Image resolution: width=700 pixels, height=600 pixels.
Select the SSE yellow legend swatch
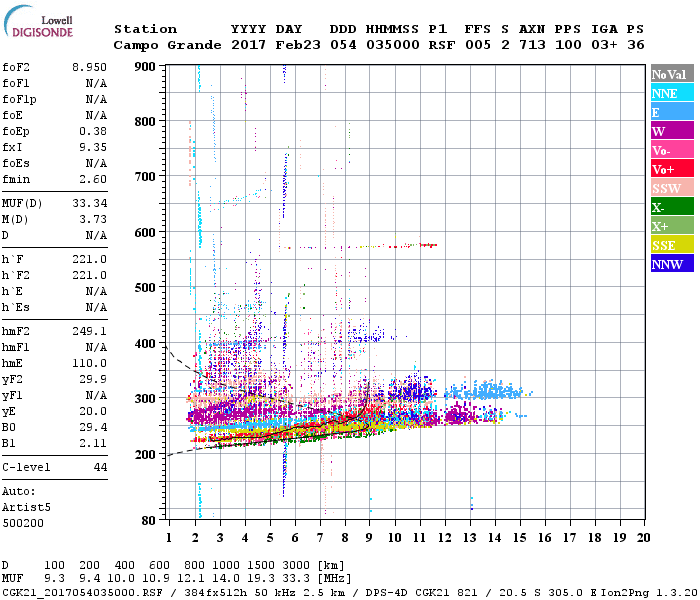point(672,245)
